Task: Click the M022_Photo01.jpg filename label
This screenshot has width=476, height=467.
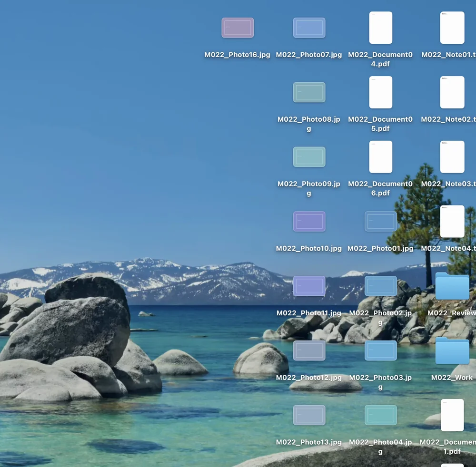Action: coord(380,249)
